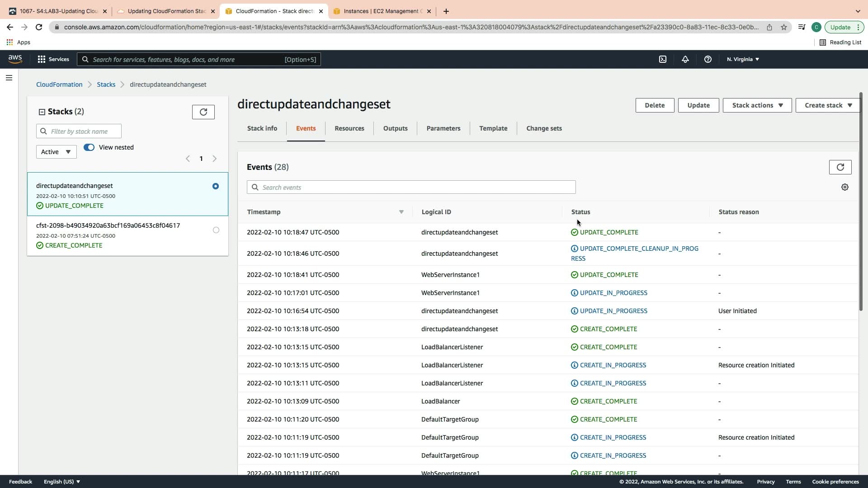Click the Stacks breadcrumb link

pos(106,84)
